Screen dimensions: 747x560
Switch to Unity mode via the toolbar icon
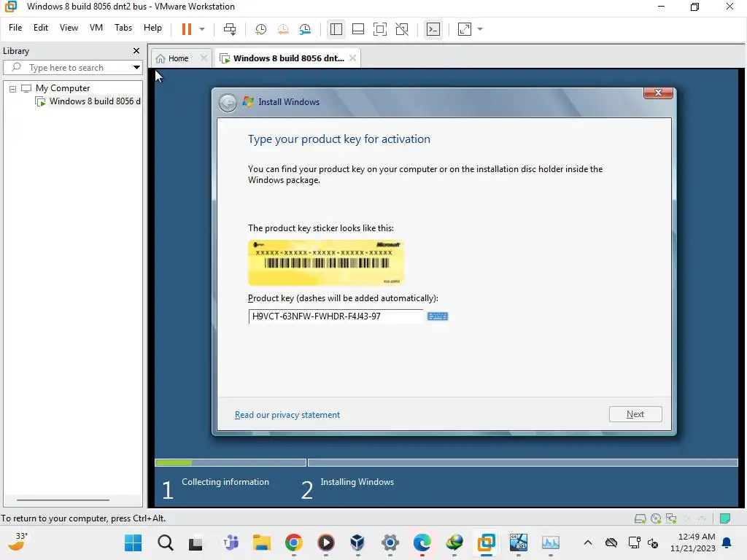pyautogui.click(x=402, y=29)
